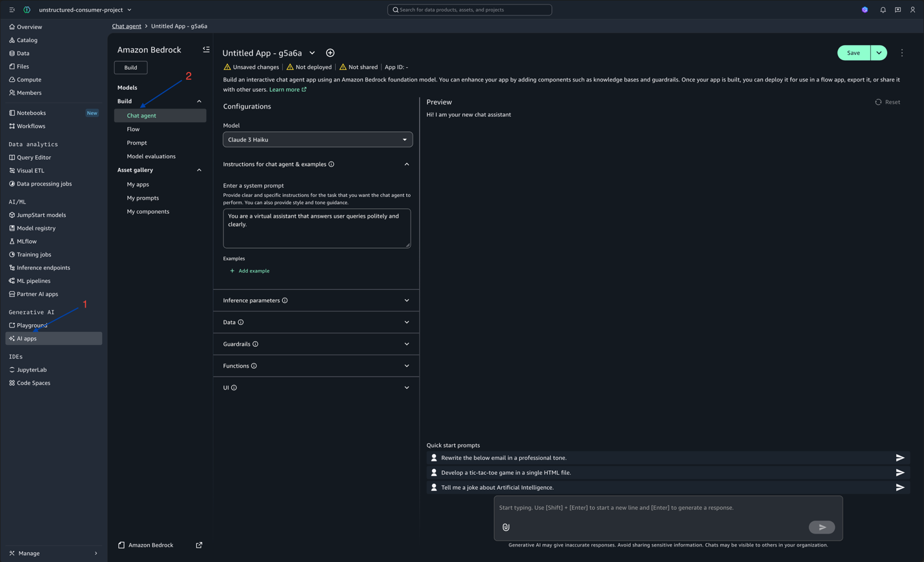The image size is (924, 562).
Task: Show info tooltip for UI section
Action: (234, 388)
